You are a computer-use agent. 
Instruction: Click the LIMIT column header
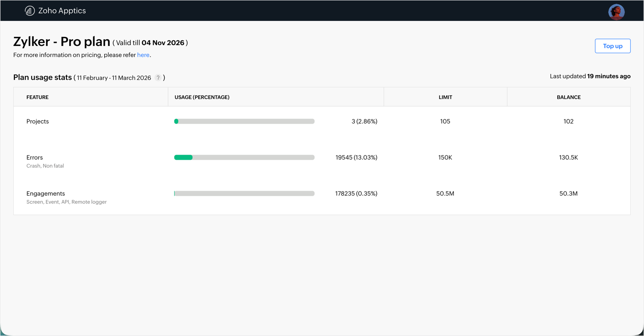445,97
